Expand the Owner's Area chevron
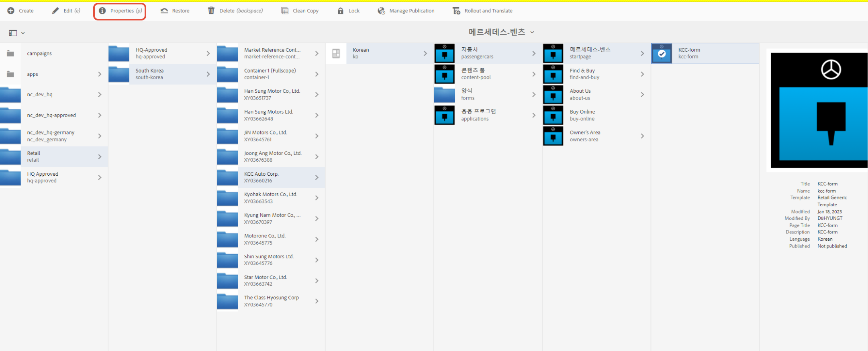This screenshot has width=868, height=351. [x=642, y=136]
